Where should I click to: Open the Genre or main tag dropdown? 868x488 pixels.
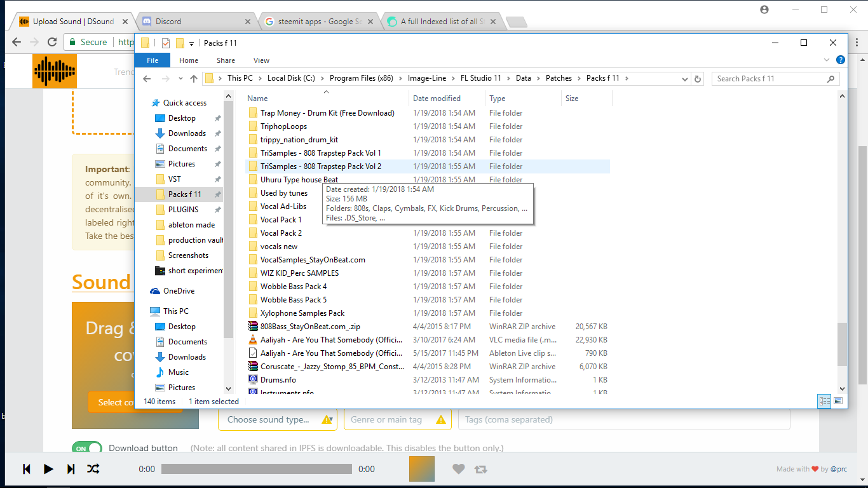(x=397, y=419)
